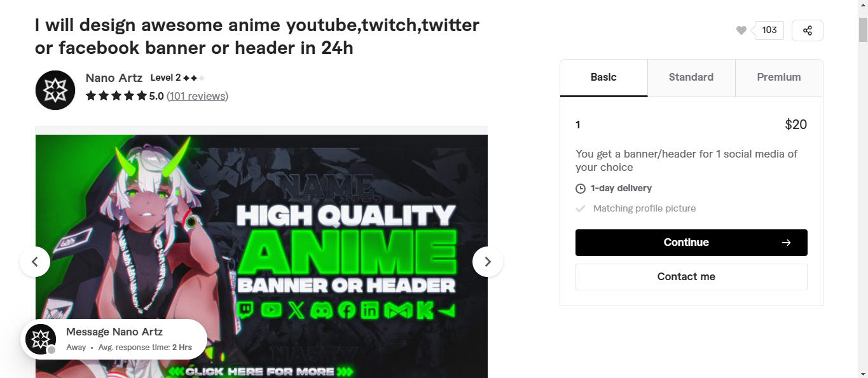
Task: Click the heart icon to favorite gig
Action: 741,30
